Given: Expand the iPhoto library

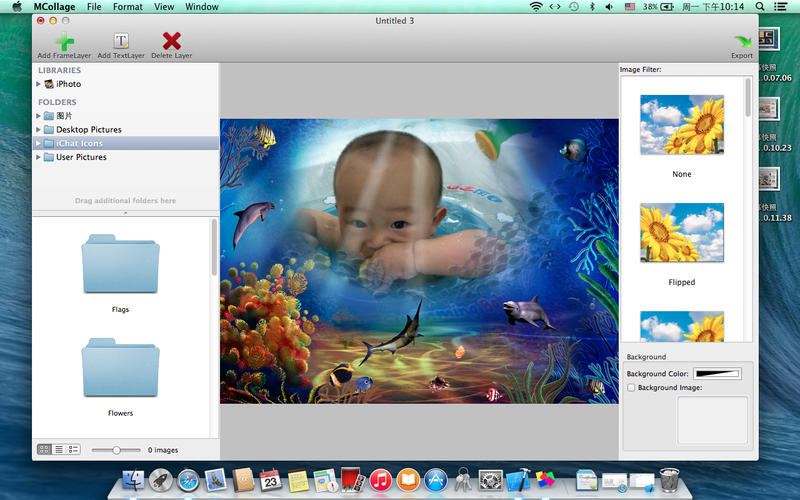Looking at the screenshot, I should point(38,84).
